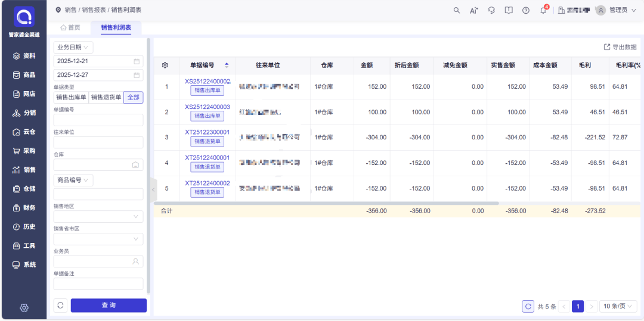This screenshot has height=321, width=644.
Task: Click the search magnifier icon in header
Action: pos(457,10)
